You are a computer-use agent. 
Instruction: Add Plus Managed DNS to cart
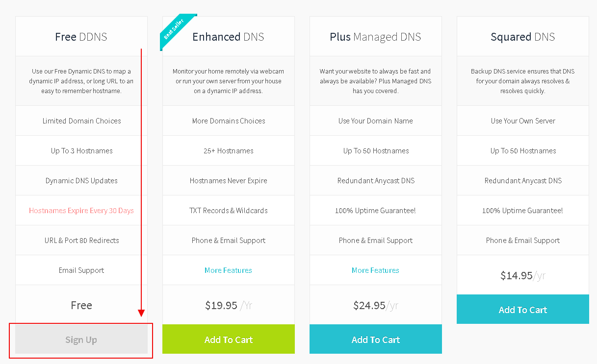[x=376, y=340]
